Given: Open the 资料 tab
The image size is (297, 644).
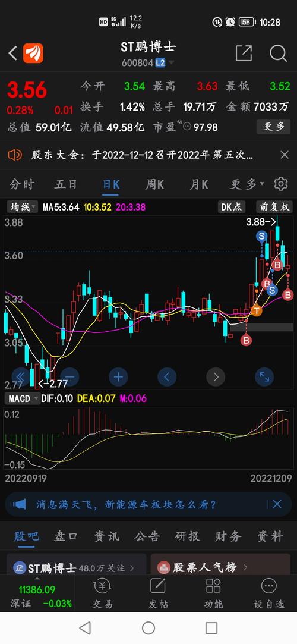Looking at the screenshot, I should (x=270, y=536).
